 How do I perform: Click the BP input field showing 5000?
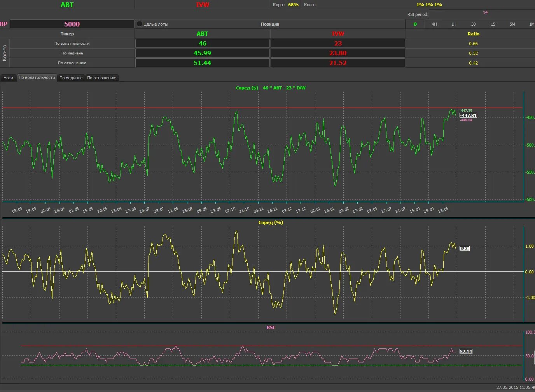tap(72, 24)
